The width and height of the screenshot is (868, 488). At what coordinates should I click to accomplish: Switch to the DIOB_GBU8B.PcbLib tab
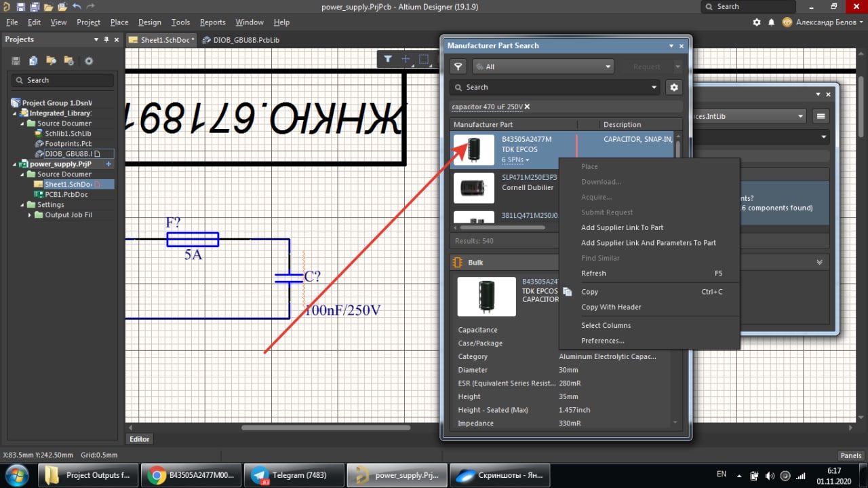(241, 40)
